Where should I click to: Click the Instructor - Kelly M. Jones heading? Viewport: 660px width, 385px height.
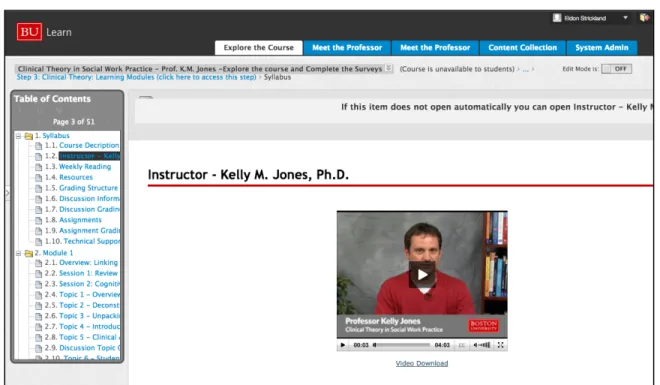(248, 175)
